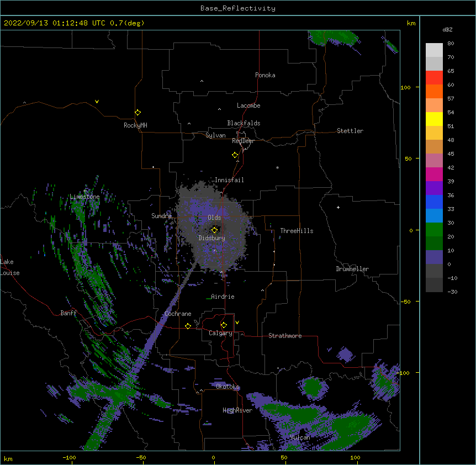Select the Ponoka city label

tap(265, 75)
